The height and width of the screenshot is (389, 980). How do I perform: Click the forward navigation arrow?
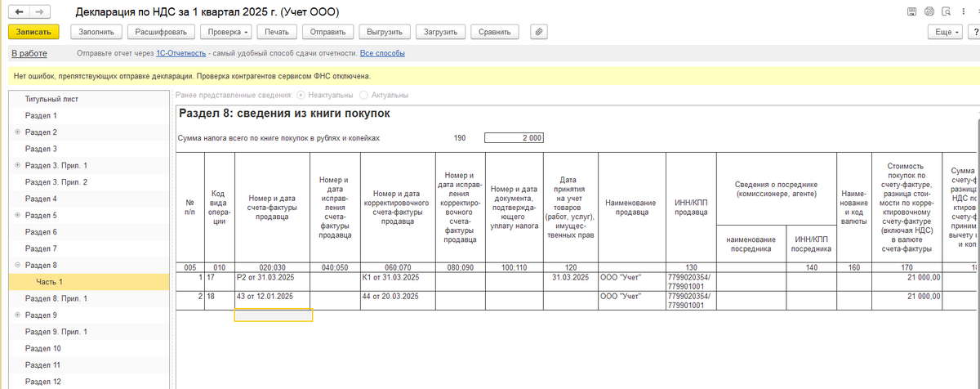pos(38,12)
